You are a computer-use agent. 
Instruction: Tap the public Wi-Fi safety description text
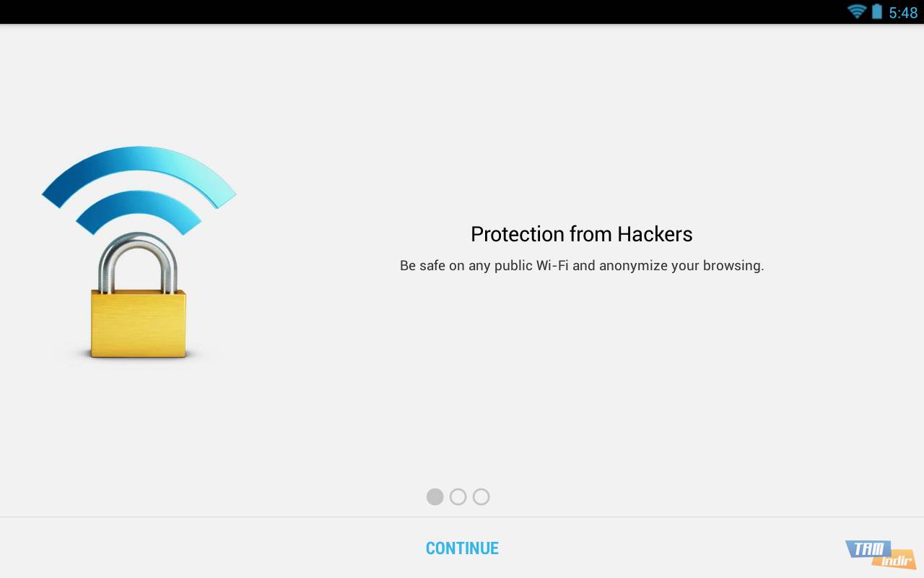tap(581, 265)
